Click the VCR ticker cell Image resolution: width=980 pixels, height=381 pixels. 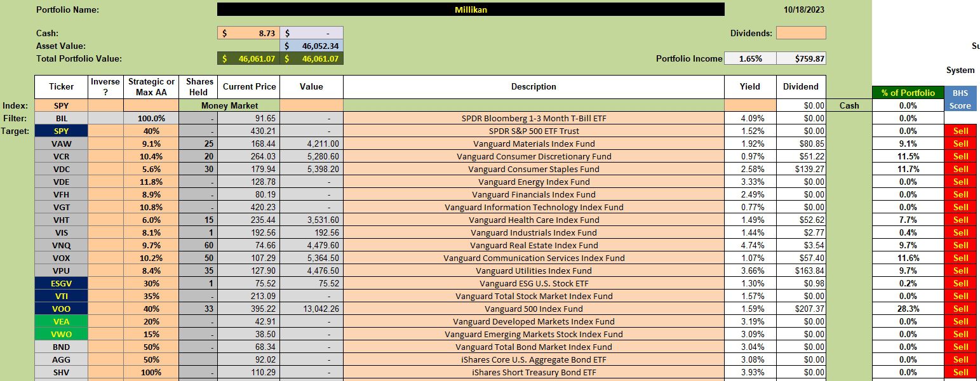[x=61, y=156]
